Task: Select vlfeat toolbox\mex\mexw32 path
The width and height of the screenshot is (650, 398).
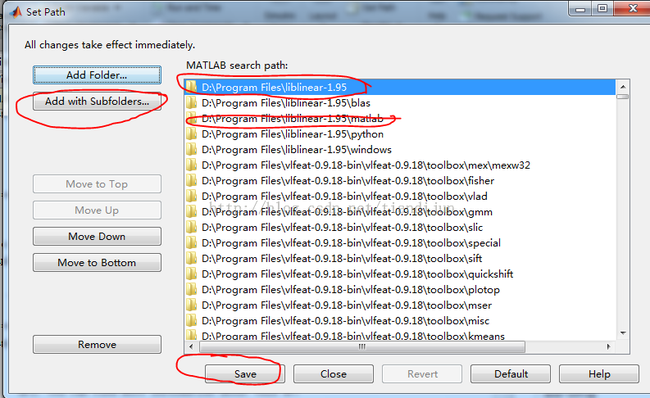Action: pyautogui.click(x=400, y=165)
